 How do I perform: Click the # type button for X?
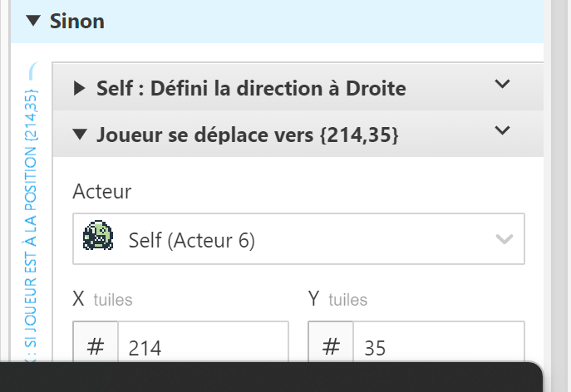click(x=96, y=345)
